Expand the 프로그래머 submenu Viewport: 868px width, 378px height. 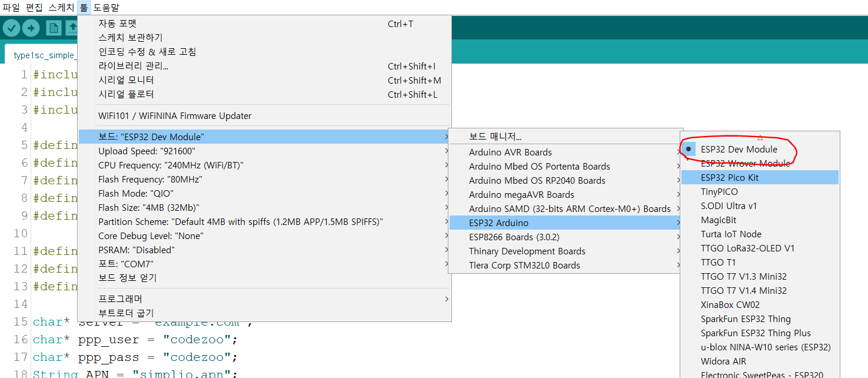click(264, 299)
